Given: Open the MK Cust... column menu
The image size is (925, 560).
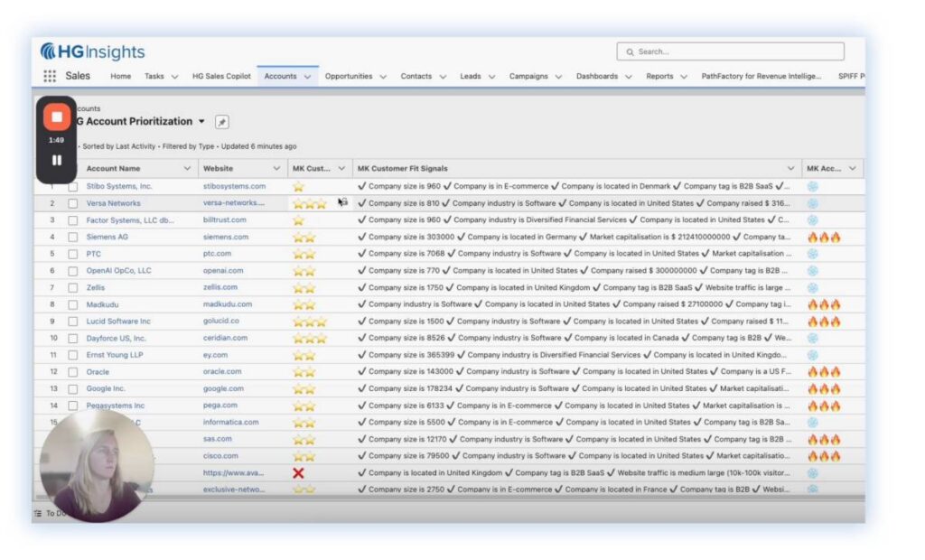Looking at the screenshot, I should tap(341, 169).
